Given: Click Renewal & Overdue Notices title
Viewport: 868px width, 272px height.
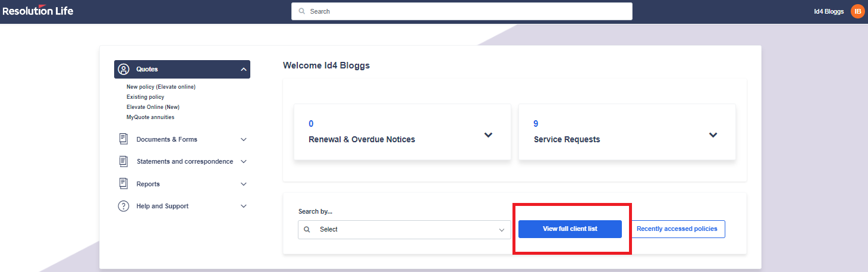Looking at the screenshot, I should [x=362, y=139].
